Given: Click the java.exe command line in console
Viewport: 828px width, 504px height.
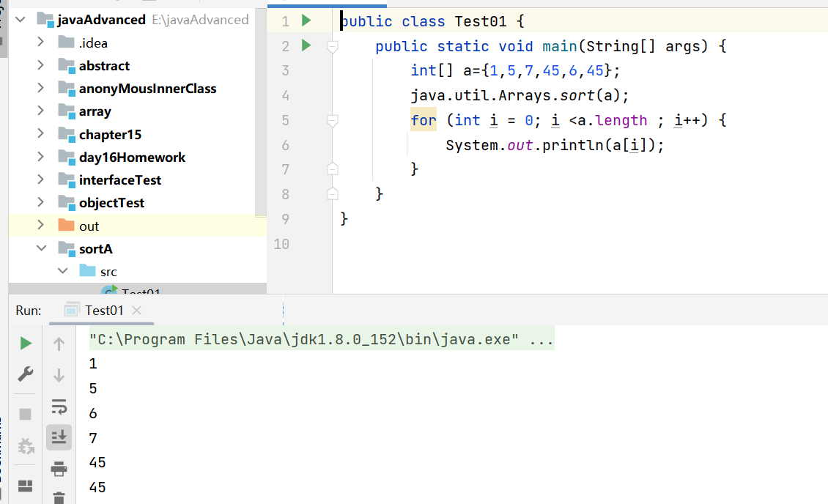Looking at the screenshot, I should coord(321,340).
